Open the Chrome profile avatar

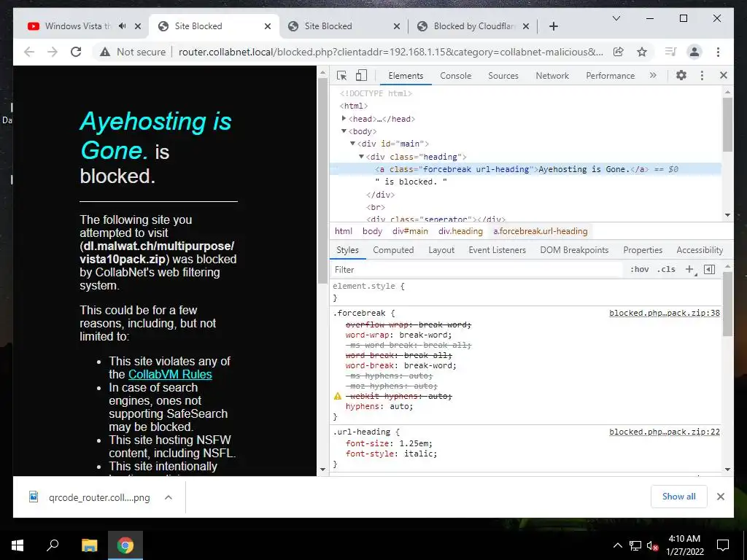[694, 52]
